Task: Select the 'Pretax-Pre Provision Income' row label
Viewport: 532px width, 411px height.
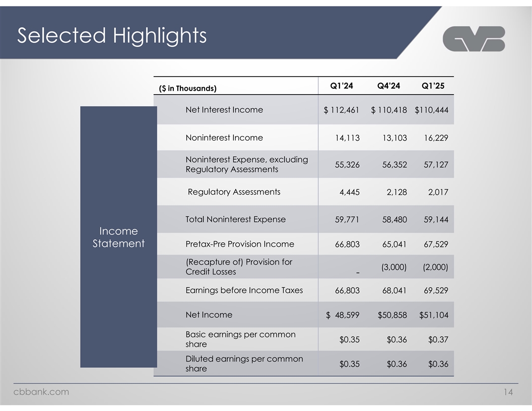Action: (240, 244)
